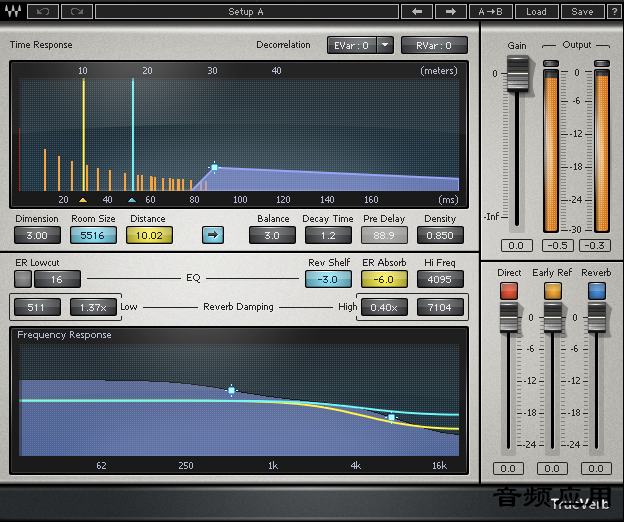Toggle the blue Reverb enable button
624x522 pixels.
click(x=597, y=291)
